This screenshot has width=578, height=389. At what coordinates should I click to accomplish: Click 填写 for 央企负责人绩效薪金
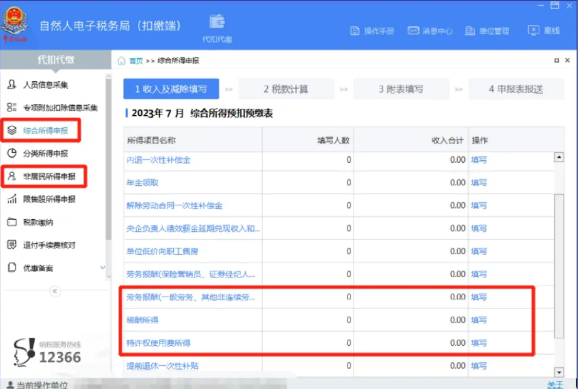click(x=479, y=229)
